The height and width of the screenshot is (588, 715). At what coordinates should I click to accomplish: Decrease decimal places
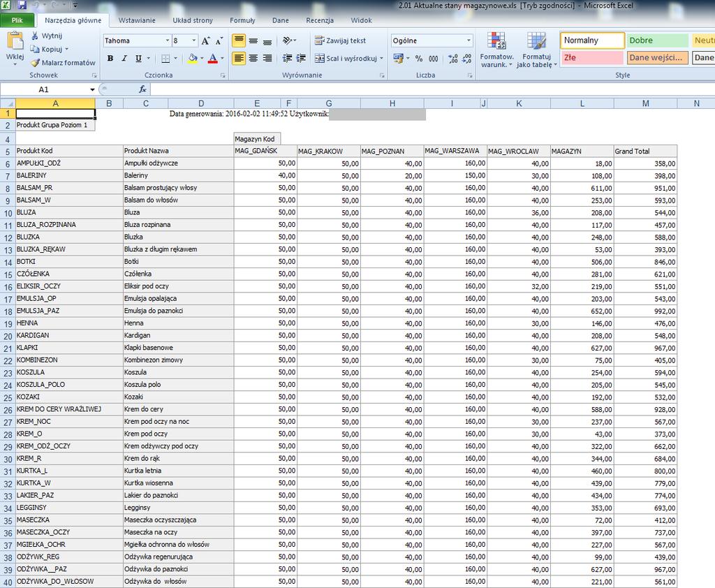(x=466, y=59)
